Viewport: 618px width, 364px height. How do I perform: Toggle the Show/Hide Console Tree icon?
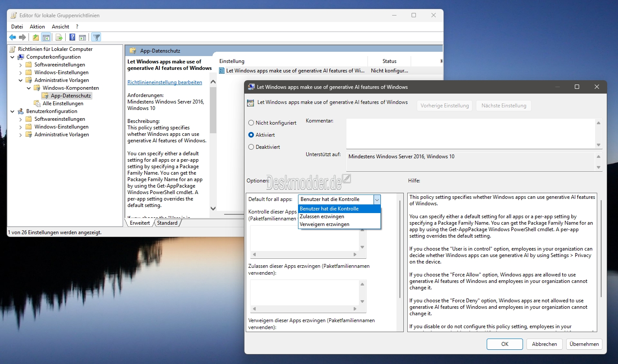coord(46,37)
